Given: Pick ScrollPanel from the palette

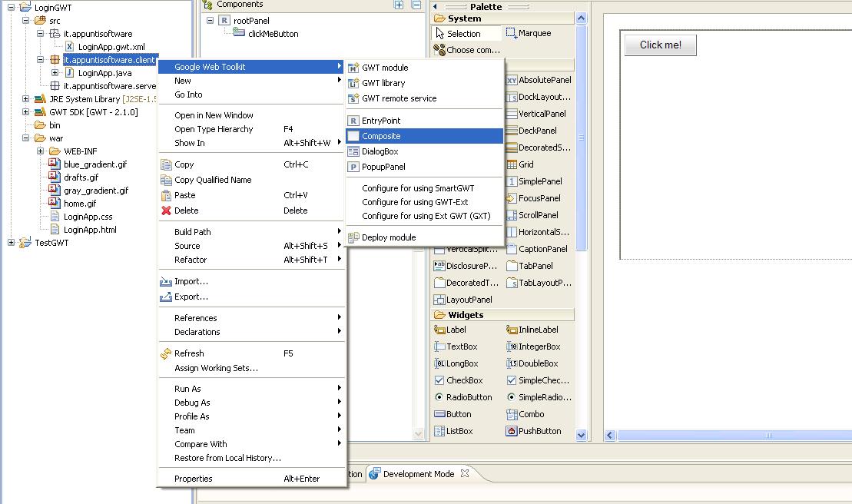Looking at the screenshot, I should (532, 214).
